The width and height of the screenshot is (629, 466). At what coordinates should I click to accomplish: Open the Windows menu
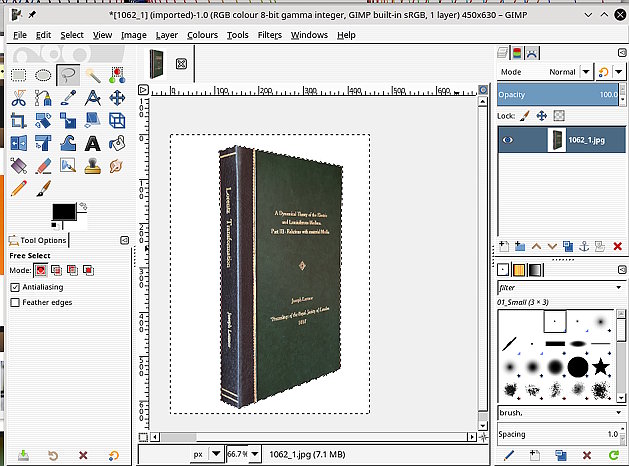coord(309,35)
